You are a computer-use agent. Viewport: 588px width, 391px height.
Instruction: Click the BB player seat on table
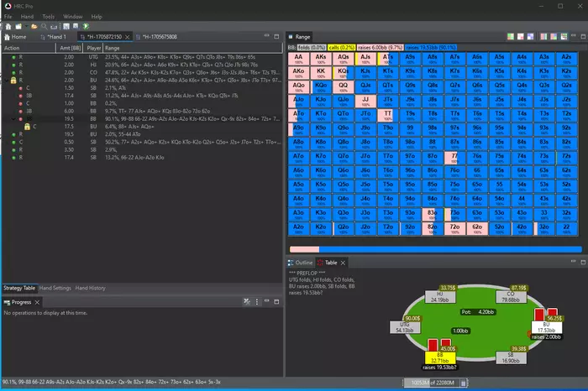point(440,357)
